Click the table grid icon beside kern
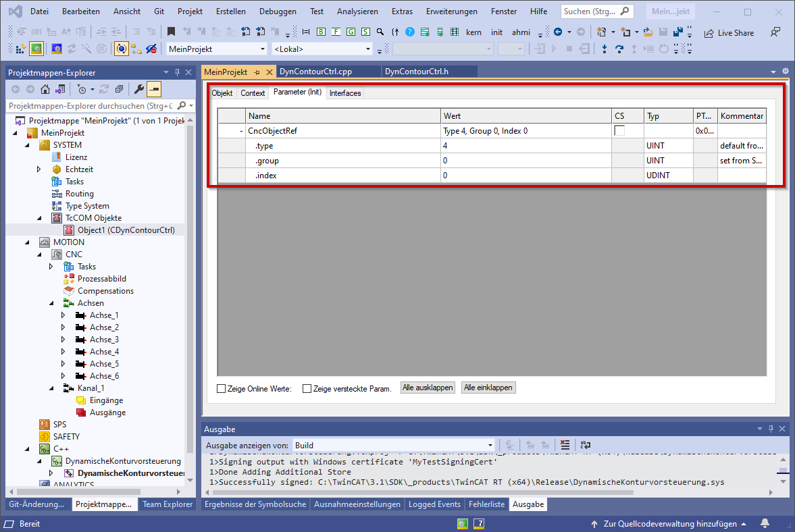Screen dimensions: 795x532 coord(455,32)
